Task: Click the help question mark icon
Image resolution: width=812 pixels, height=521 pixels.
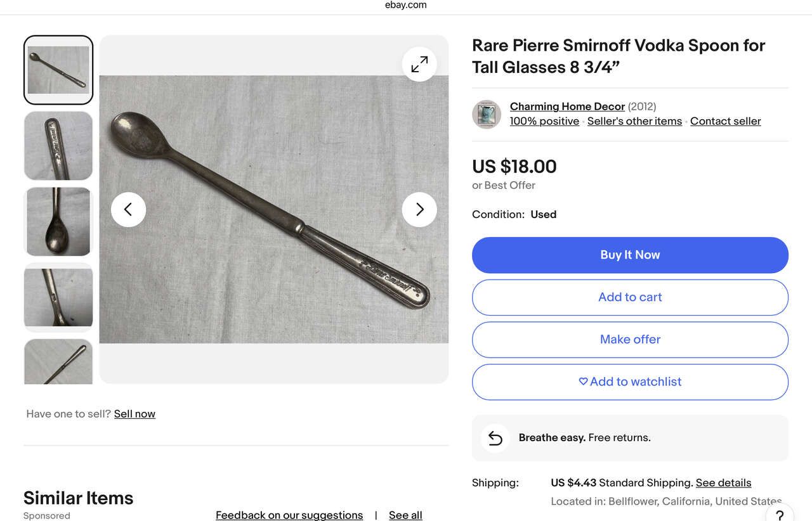Action: pyautogui.click(x=780, y=514)
